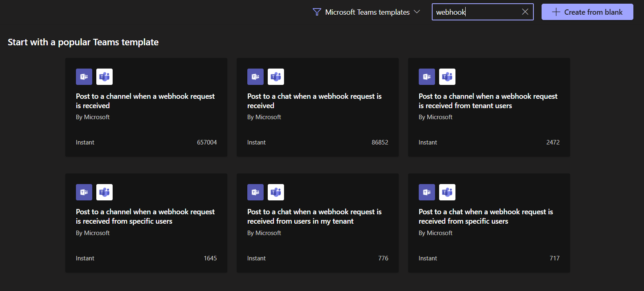The width and height of the screenshot is (644, 291).
Task: Click the template card with 657004 uses
Action: [x=146, y=131]
